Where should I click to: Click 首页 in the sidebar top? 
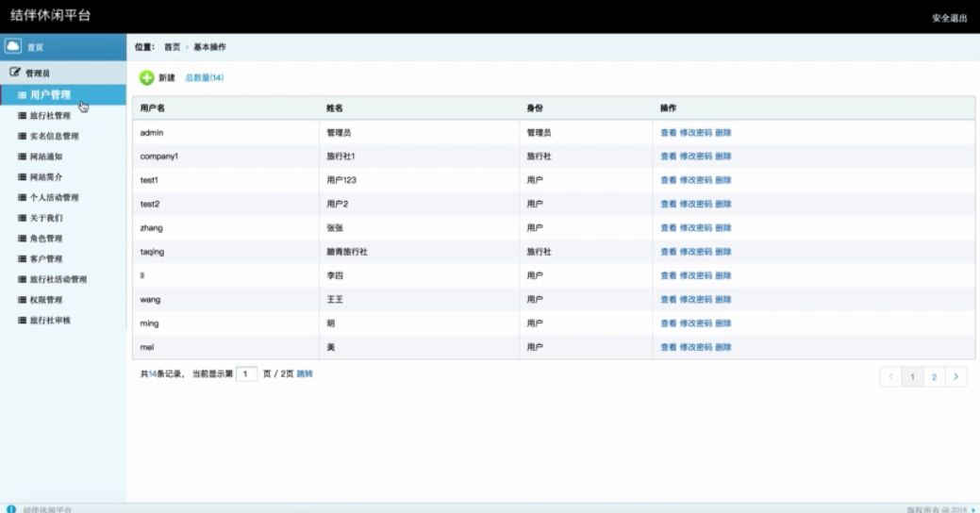point(35,47)
